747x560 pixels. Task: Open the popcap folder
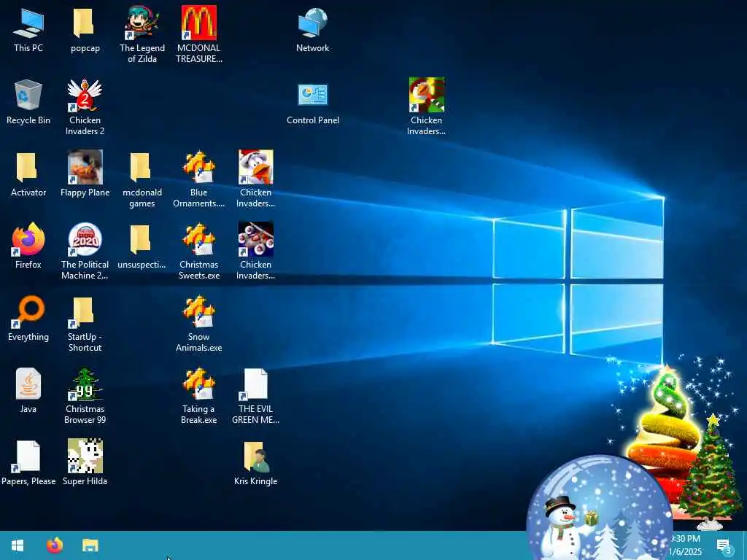tap(85, 30)
